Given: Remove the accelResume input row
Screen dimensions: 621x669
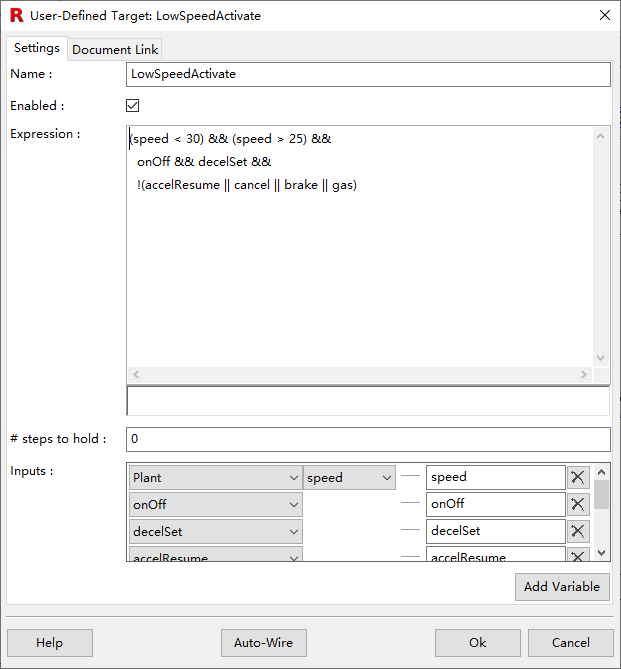Looking at the screenshot, I should (577, 556).
